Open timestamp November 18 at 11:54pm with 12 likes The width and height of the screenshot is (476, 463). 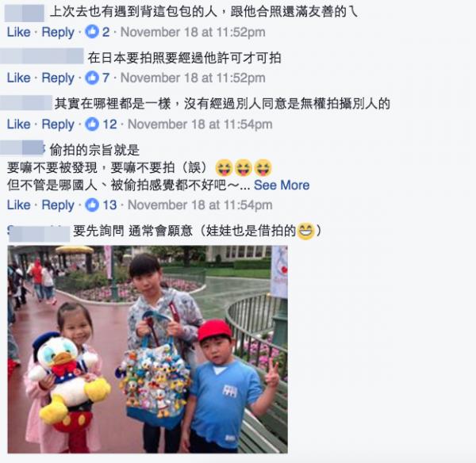[x=200, y=124]
